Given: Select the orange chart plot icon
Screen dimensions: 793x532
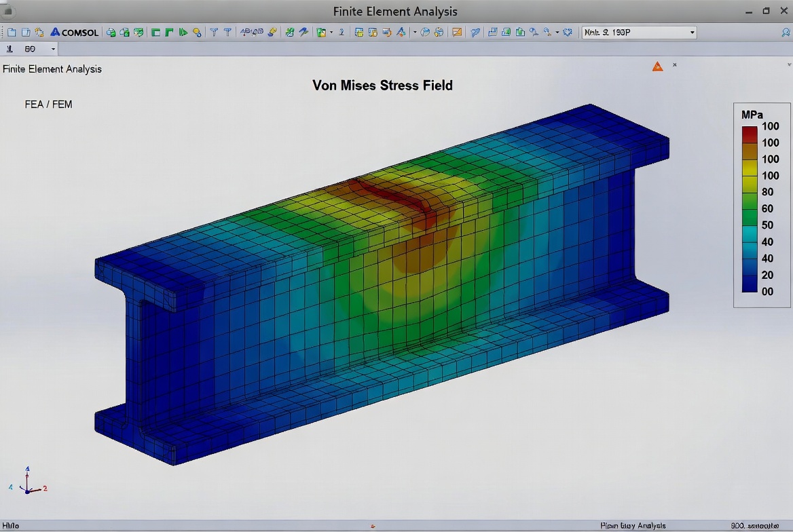Looking at the screenshot, I should coord(457,32).
